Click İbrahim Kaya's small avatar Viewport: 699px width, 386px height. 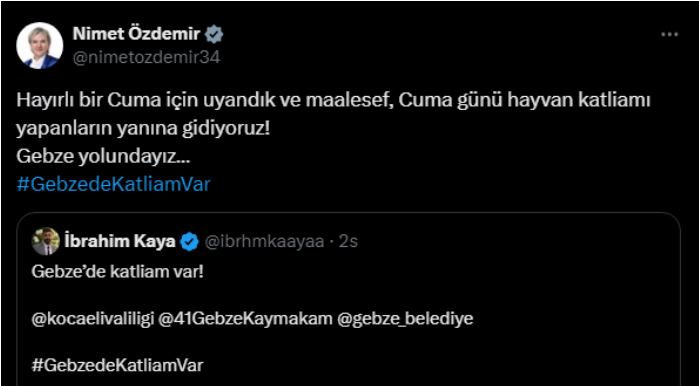click(46, 241)
